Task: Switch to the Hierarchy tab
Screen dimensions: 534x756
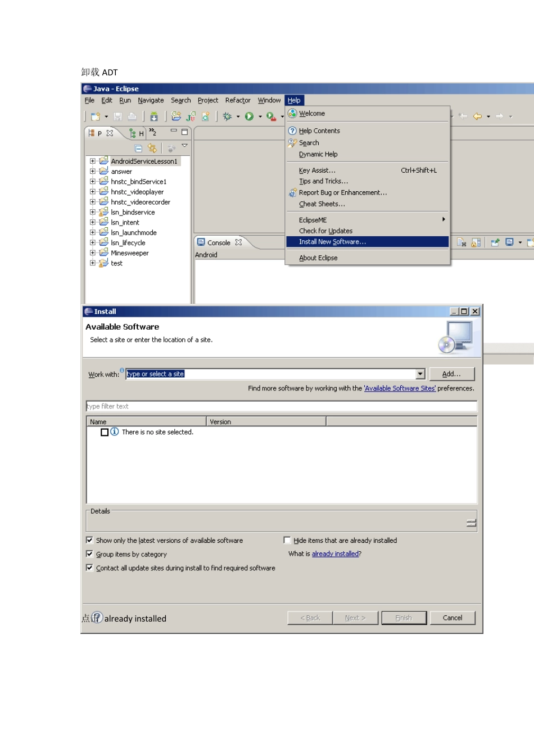Action: pos(137,133)
